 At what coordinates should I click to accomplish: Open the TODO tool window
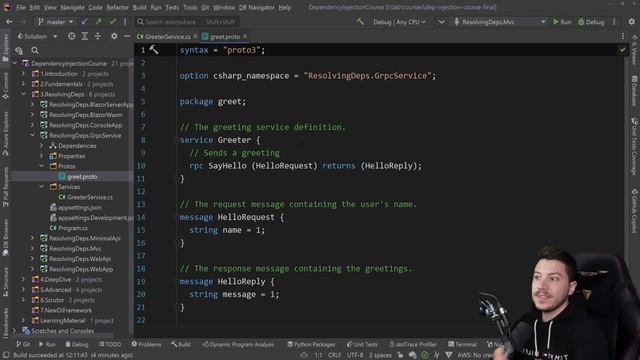click(x=110, y=344)
